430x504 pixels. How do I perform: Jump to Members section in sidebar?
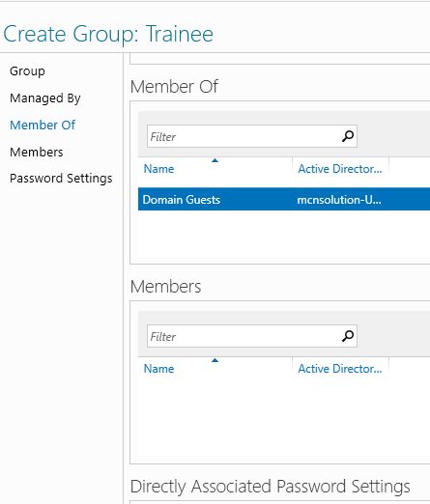37,152
